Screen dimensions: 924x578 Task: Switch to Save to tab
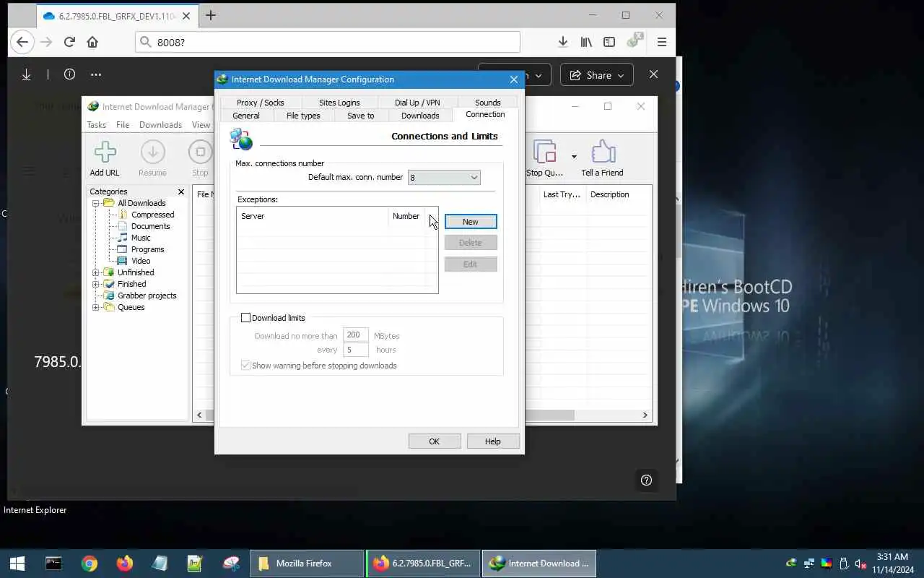pos(361,116)
